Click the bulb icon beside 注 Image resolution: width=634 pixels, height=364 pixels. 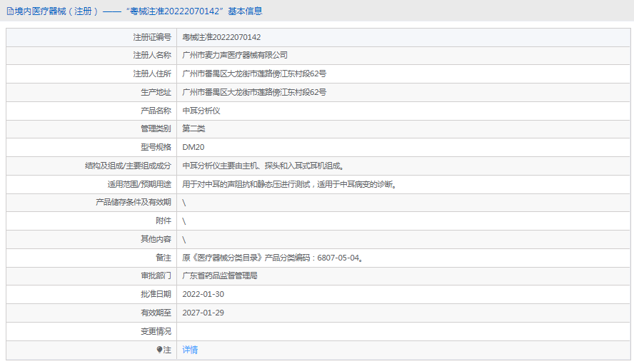point(159,350)
